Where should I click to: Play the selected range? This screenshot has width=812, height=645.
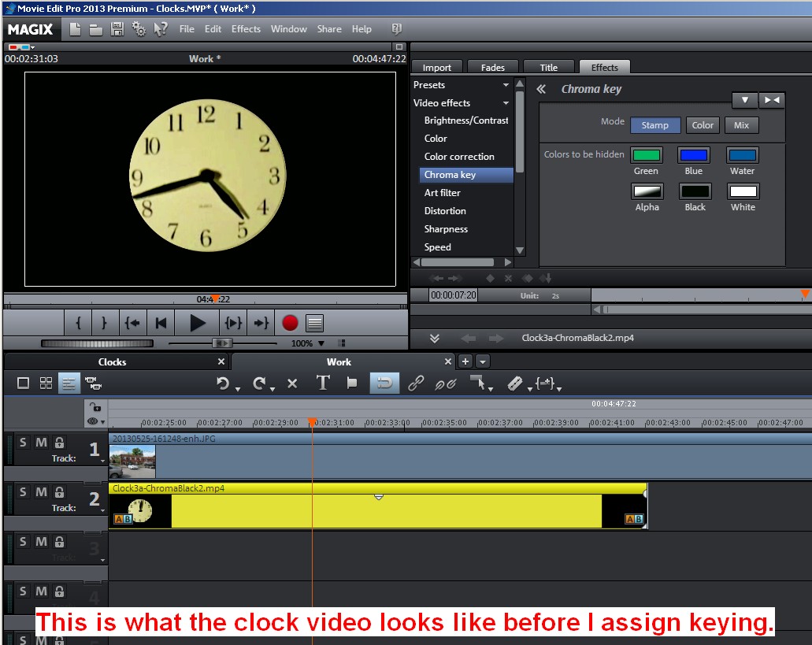[233, 323]
